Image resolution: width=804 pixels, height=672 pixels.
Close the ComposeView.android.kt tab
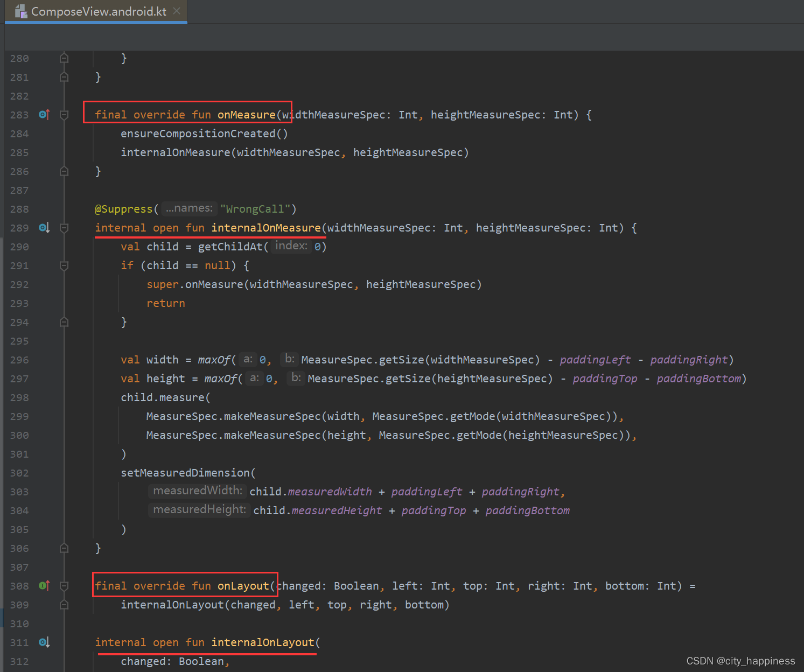177,11
